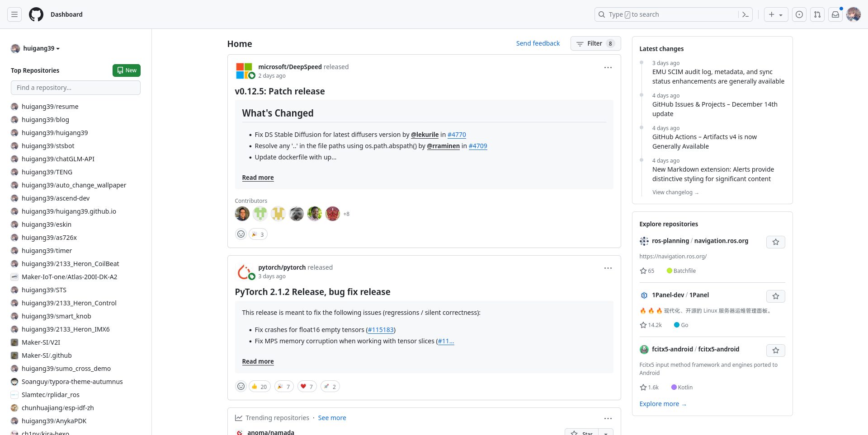The image size is (868, 435).
Task: Open pytorch/pytorch repository link
Action: (282, 267)
